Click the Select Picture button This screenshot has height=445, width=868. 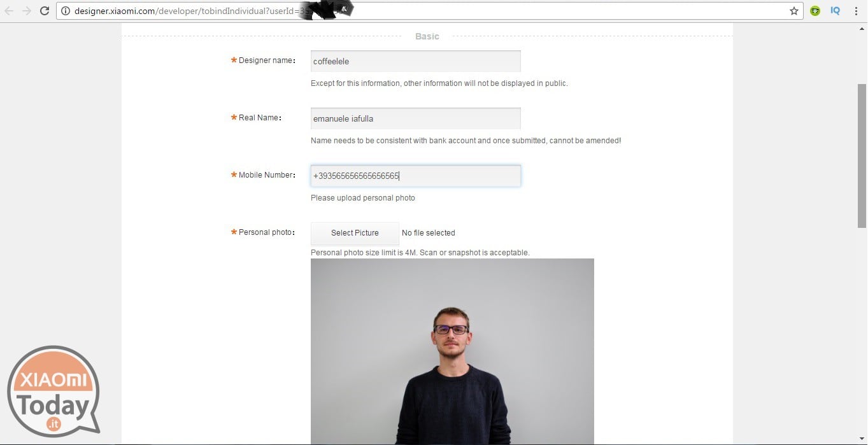click(x=355, y=233)
